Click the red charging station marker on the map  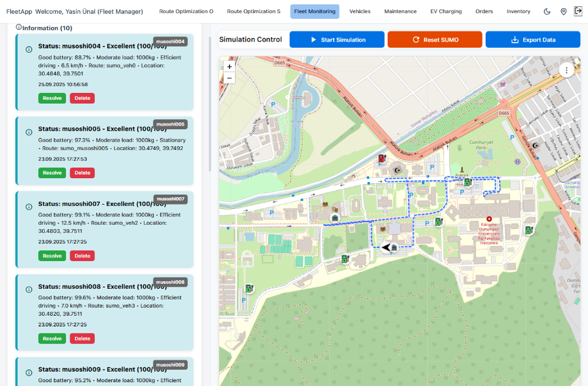382,159
